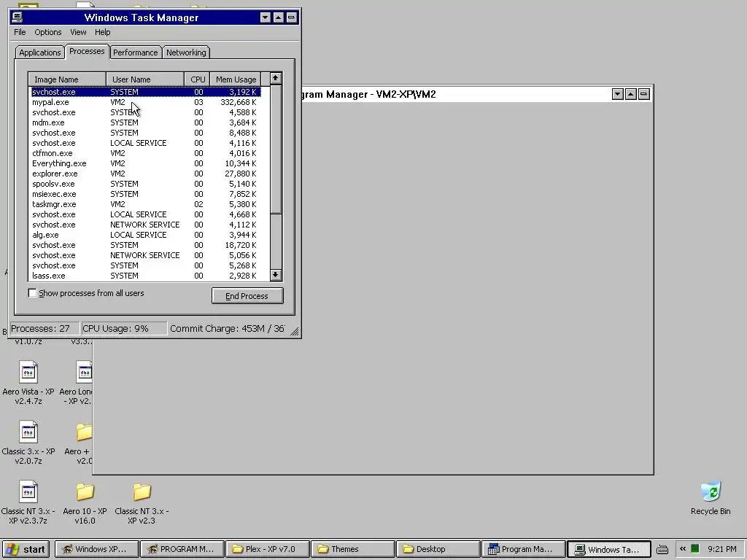Open the Options menu
This screenshot has width=747, height=560.
[x=47, y=32]
